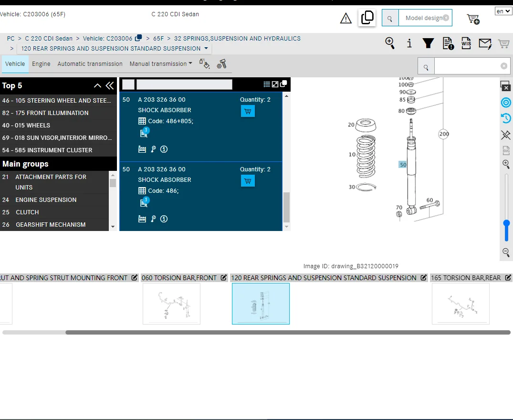The image size is (513, 420).
Task: Click the Model designation search magnifier button
Action: (x=390, y=18)
